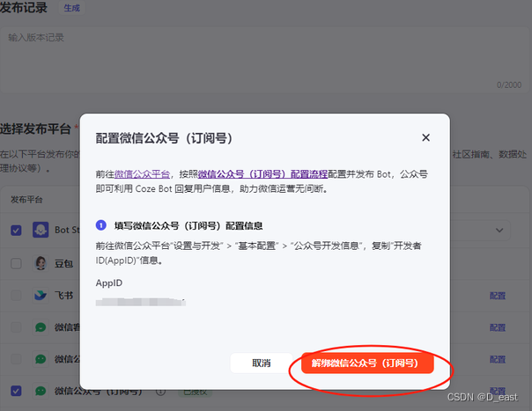Click the 选择发布平台 heading
Viewport: 532px width, 411px height.
tap(35, 128)
